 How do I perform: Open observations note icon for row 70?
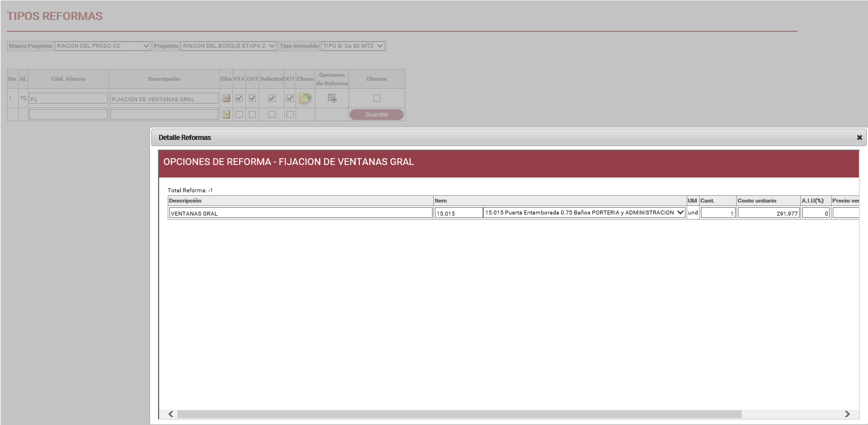coord(226,98)
